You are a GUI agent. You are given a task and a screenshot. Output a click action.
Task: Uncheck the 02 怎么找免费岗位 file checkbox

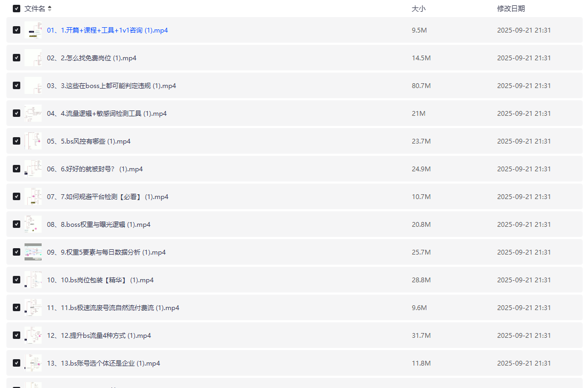point(17,58)
